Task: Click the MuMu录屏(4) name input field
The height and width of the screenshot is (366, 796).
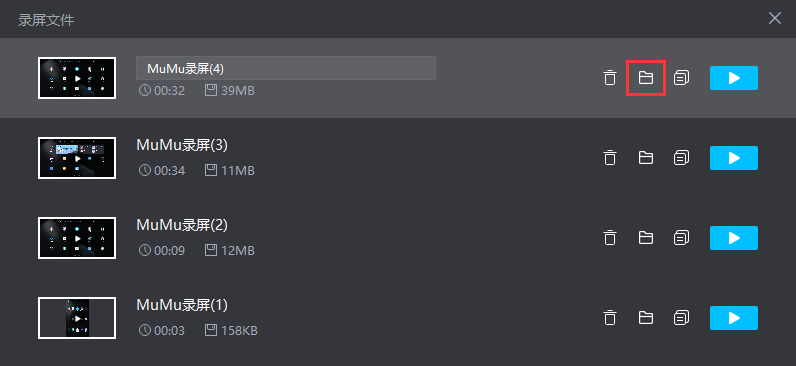Action: [x=286, y=68]
